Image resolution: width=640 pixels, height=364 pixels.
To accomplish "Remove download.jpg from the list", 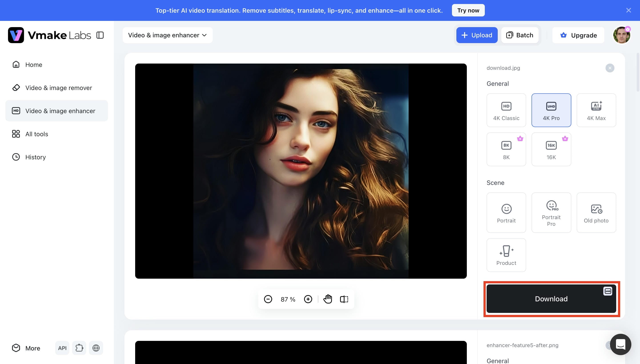I will [x=610, y=68].
